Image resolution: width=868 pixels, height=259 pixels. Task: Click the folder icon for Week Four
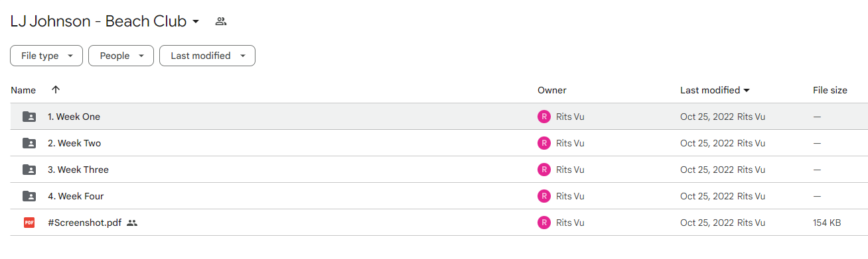click(29, 196)
